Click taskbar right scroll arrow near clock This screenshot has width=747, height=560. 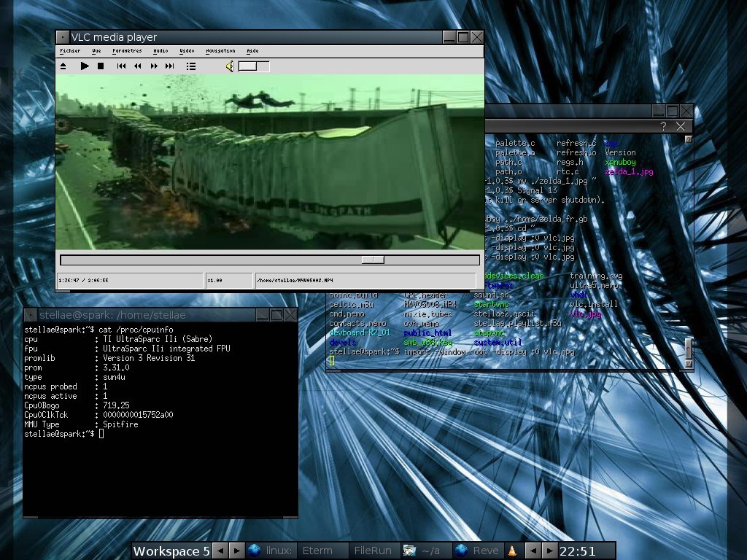549,551
